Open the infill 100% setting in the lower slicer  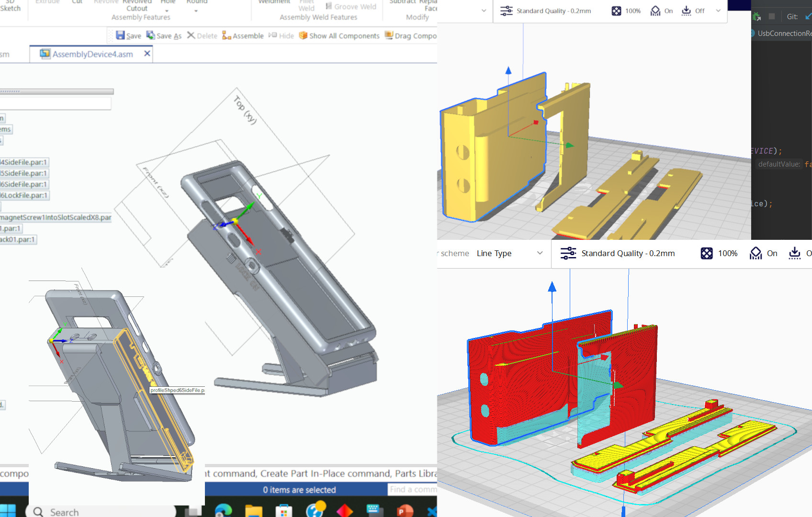(x=719, y=253)
